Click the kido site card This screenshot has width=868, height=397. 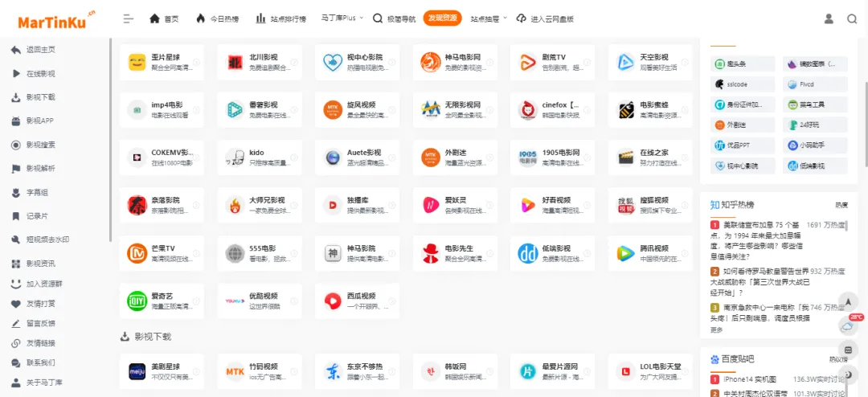(260, 158)
